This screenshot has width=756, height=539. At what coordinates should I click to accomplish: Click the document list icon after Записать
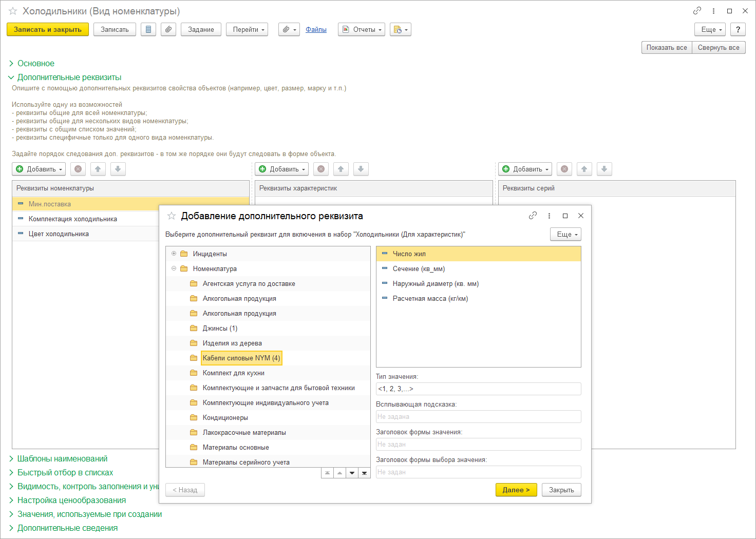click(148, 30)
